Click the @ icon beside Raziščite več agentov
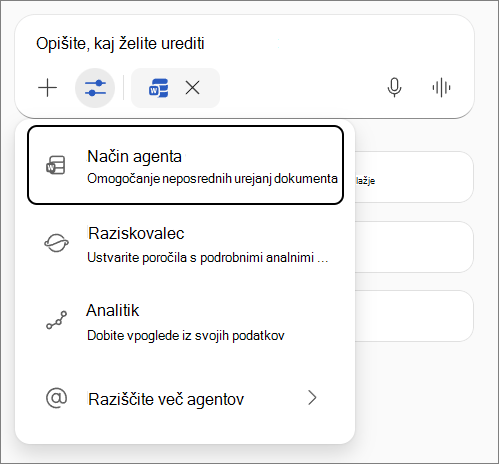 tap(56, 398)
